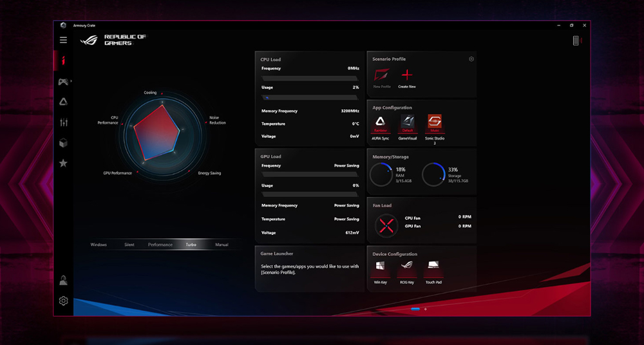Image resolution: width=644 pixels, height=345 pixels.
Task: Click the GPU Voltage 612mV value
Action: click(352, 233)
